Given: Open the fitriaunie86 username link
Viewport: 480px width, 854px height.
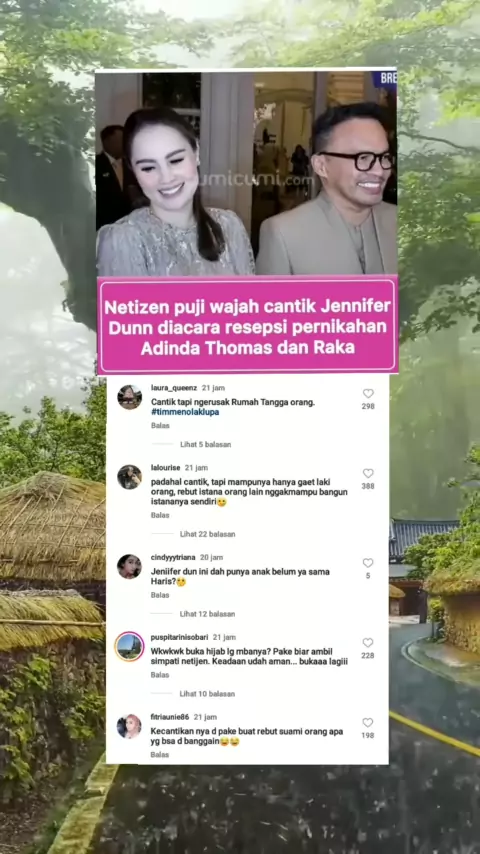Looking at the screenshot, I should [170, 717].
